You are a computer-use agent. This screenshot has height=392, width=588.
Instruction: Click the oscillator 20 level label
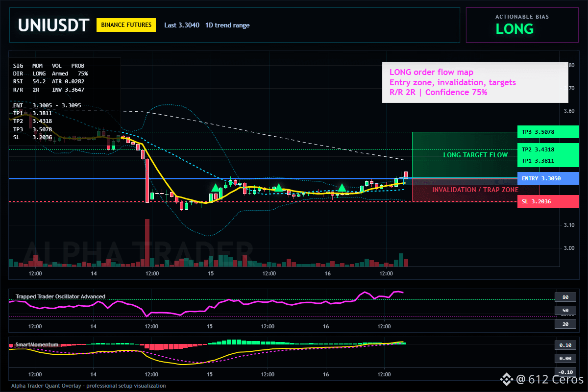[x=565, y=324]
